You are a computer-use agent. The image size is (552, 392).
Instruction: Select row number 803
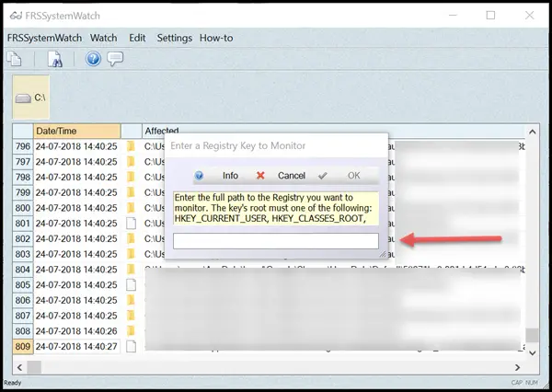23,254
